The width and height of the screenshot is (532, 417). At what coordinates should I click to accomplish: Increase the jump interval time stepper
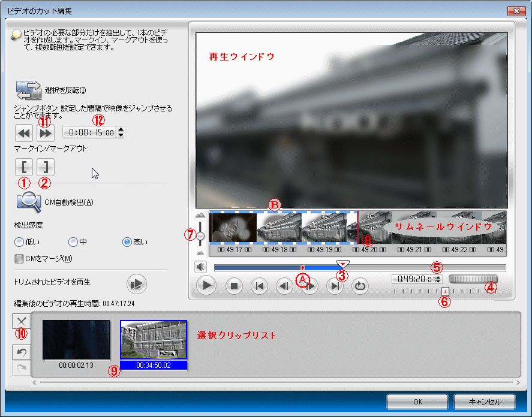coord(121,130)
